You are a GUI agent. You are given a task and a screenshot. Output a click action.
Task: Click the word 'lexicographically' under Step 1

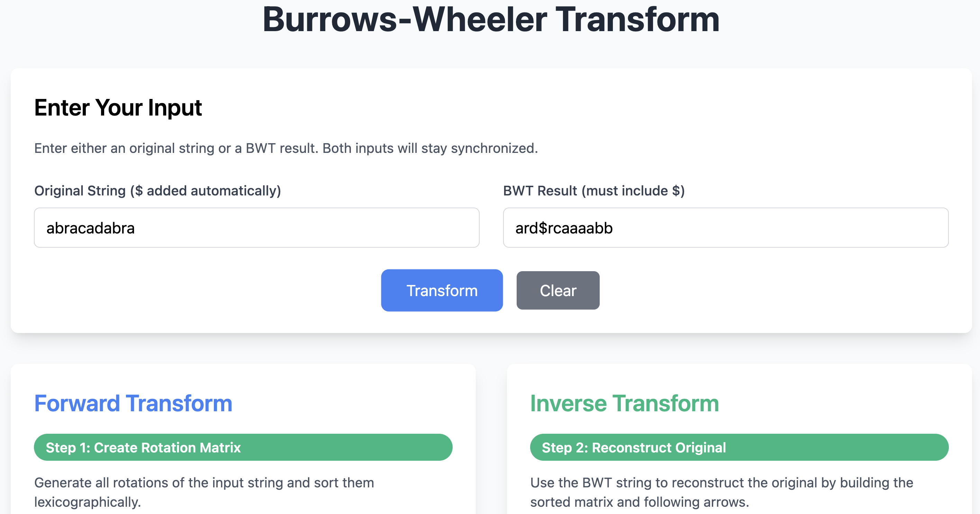coord(87,502)
